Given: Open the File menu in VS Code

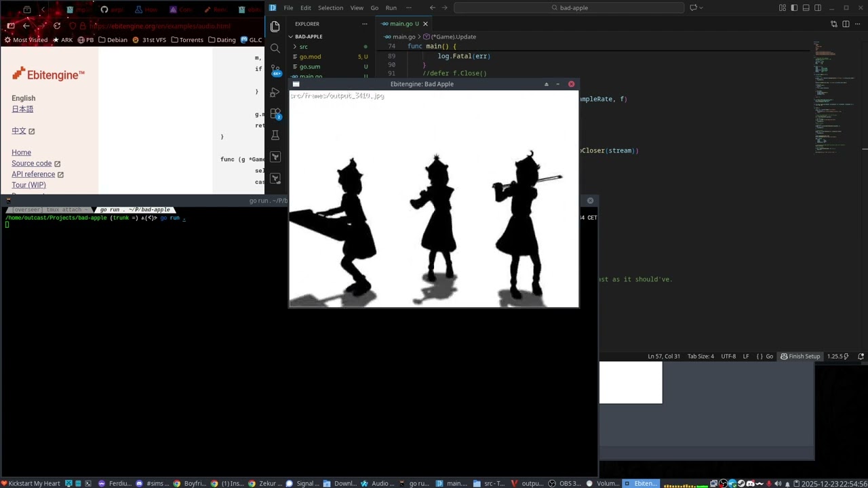Looking at the screenshot, I should pos(288,8).
